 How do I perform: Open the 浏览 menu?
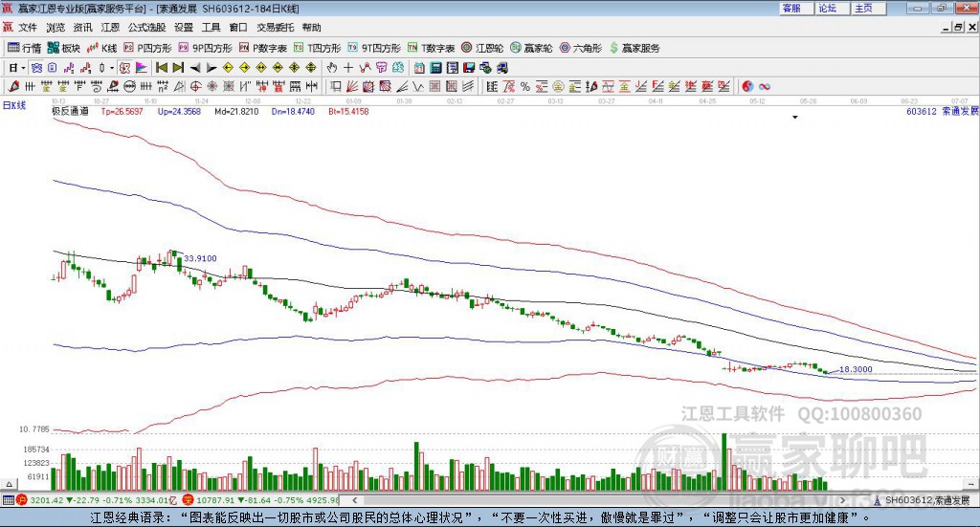[55, 28]
